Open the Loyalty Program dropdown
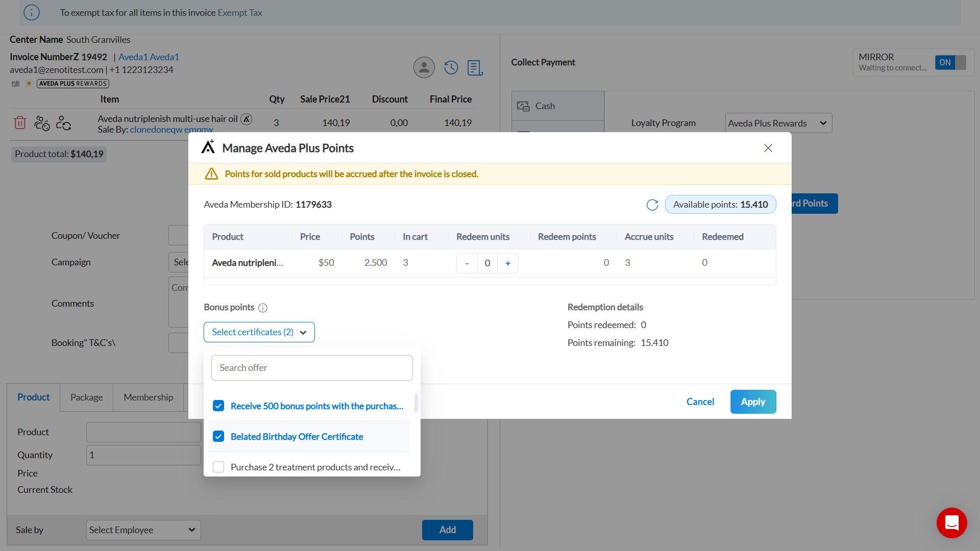 (x=778, y=123)
